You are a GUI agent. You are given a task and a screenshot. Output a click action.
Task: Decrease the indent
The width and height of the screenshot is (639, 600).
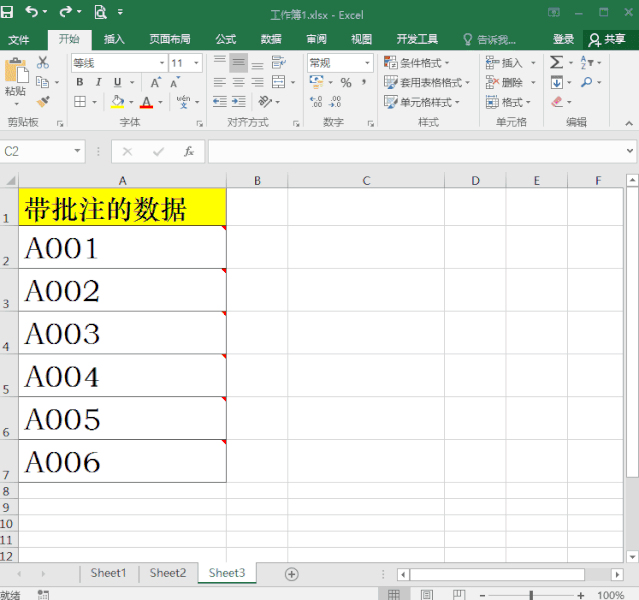coord(220,101)
